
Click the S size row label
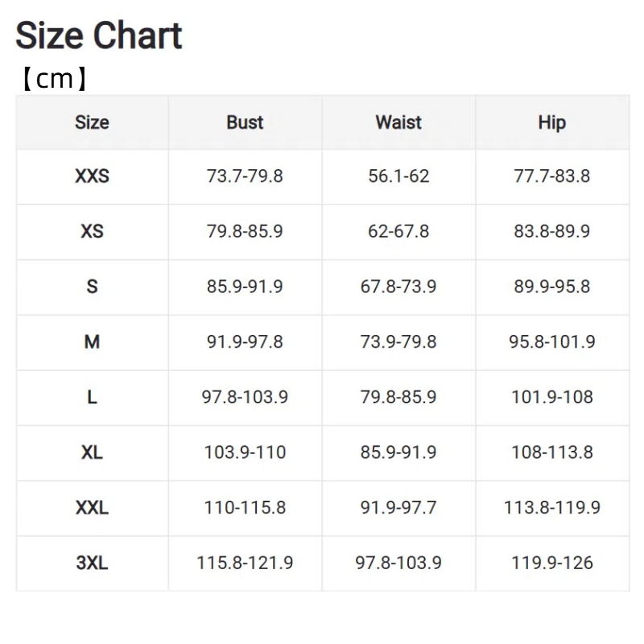[92, 287]
